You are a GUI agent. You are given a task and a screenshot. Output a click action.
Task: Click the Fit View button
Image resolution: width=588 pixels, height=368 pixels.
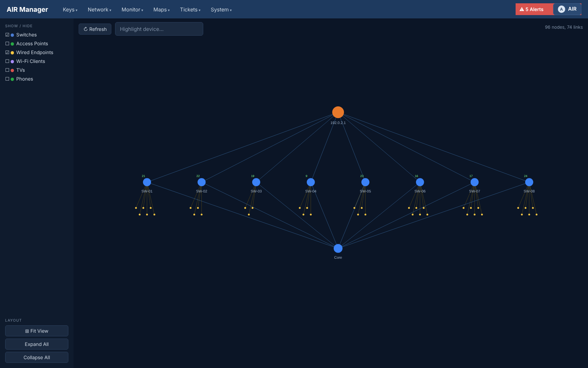(37, 331)
